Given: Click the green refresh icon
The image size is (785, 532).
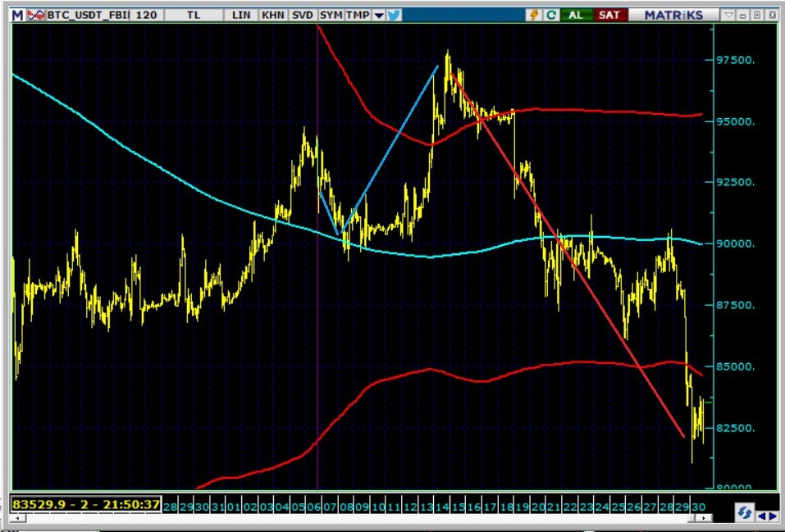Looking at the screenshot, I should [x=552, y=15].
